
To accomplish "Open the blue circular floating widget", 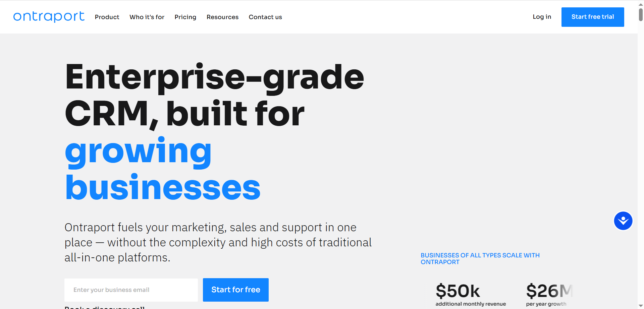I will [623, 221].
